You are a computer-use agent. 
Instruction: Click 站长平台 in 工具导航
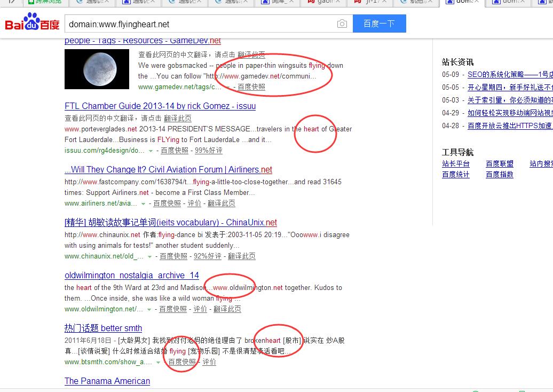pyautogui.click(x=456, y=164)
